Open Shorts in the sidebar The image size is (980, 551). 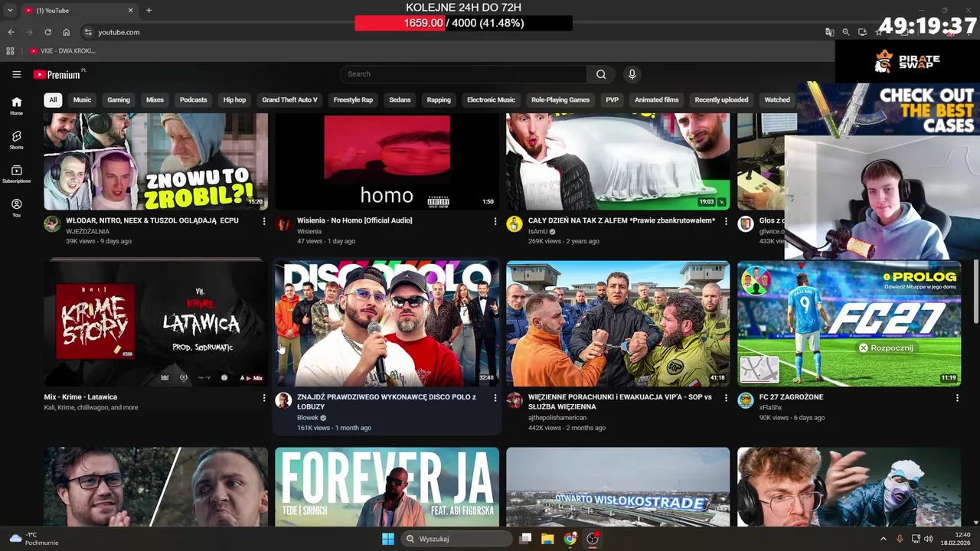16,139
